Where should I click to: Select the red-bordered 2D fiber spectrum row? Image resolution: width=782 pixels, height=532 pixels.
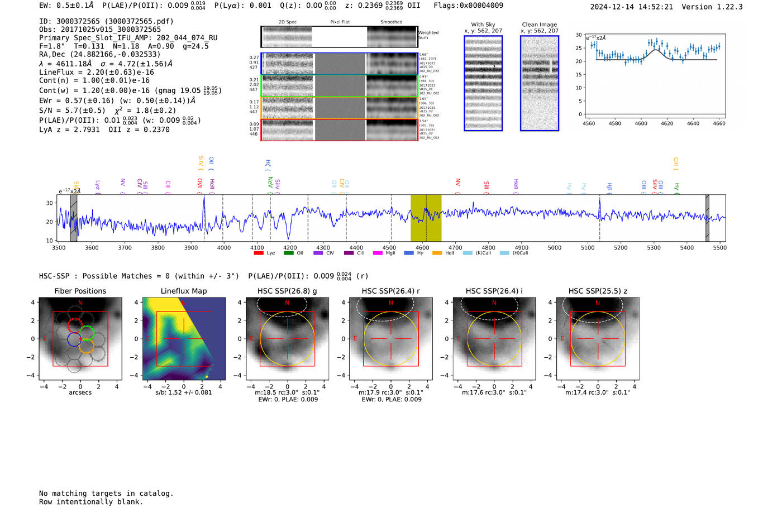tap(340, 130)
